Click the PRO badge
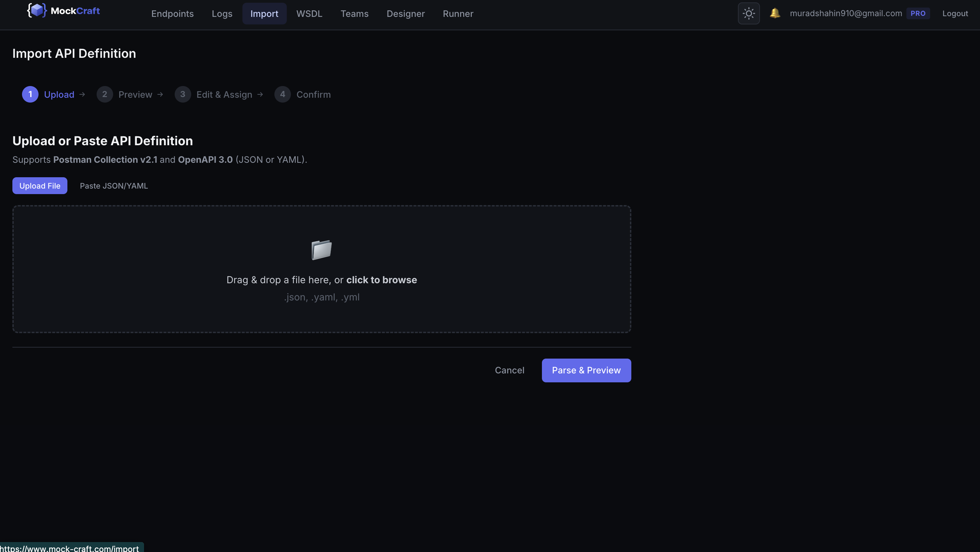980x552 pixels. [918, 13]
